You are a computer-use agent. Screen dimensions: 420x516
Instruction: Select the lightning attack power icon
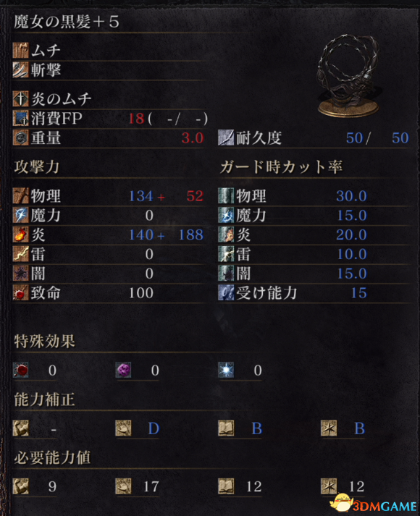(20, 254)
